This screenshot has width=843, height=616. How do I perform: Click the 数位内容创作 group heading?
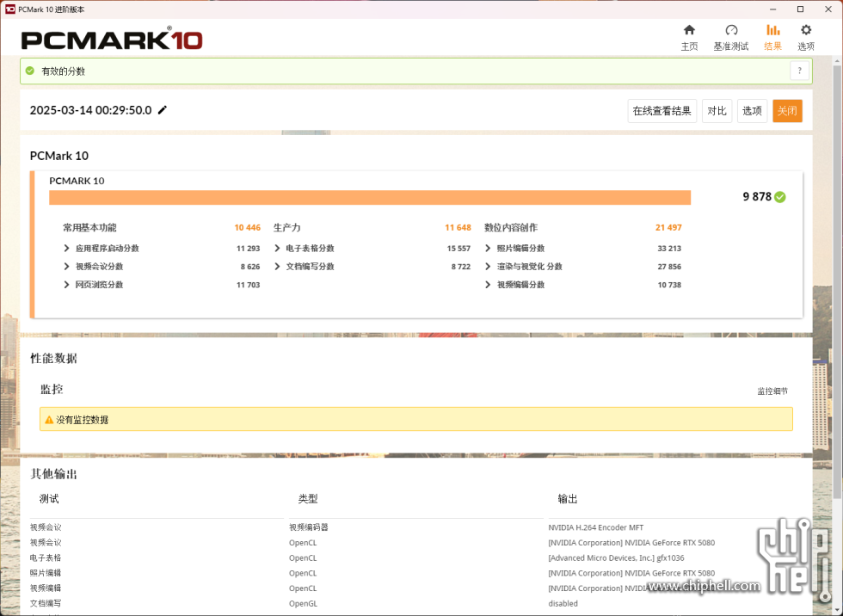[x=511, y=228]
